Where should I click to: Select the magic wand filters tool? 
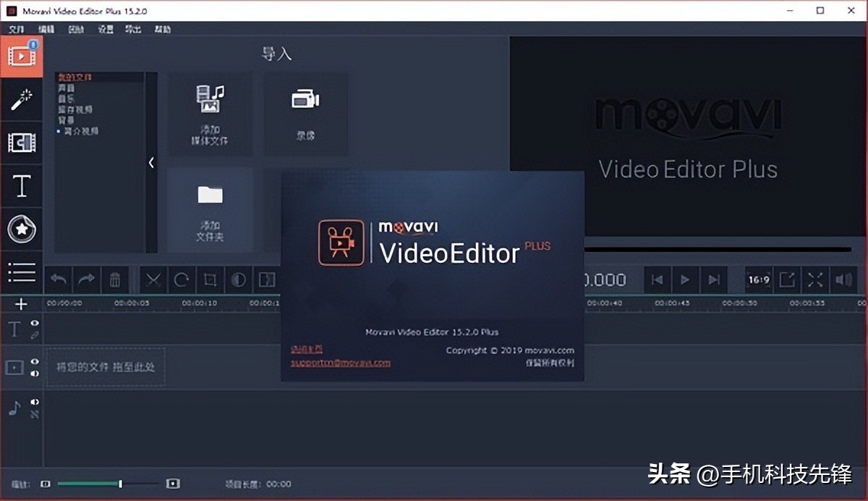point(22,99)
